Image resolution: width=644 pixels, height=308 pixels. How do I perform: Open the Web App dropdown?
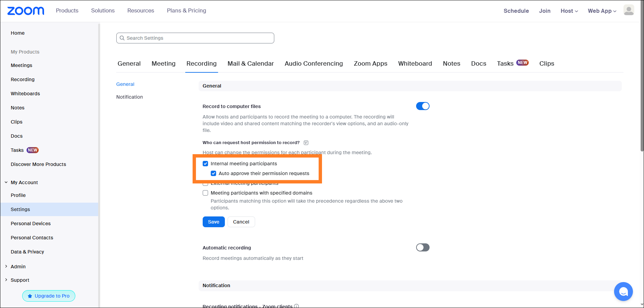[602, 11]
